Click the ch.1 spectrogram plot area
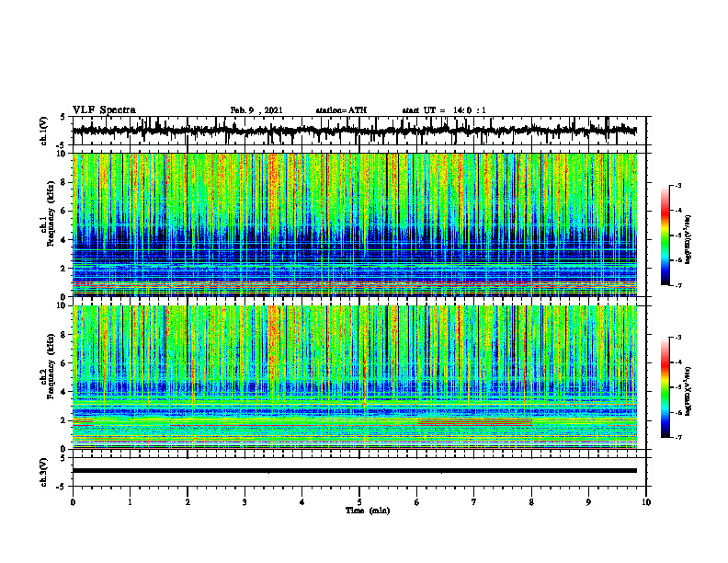The image size is (728, 563). coord(354,224)
